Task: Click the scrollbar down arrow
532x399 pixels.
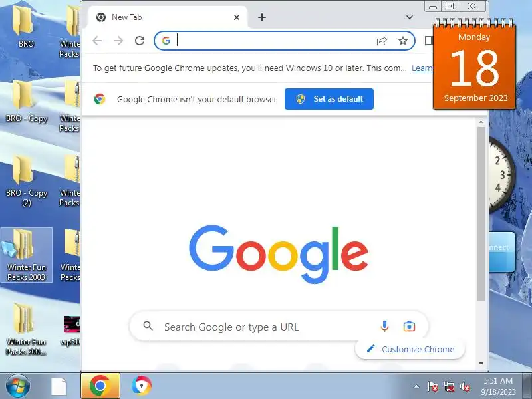Action: coord(481,364)
